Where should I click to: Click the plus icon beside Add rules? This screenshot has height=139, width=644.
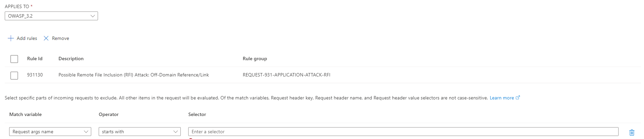click(11, 38)
